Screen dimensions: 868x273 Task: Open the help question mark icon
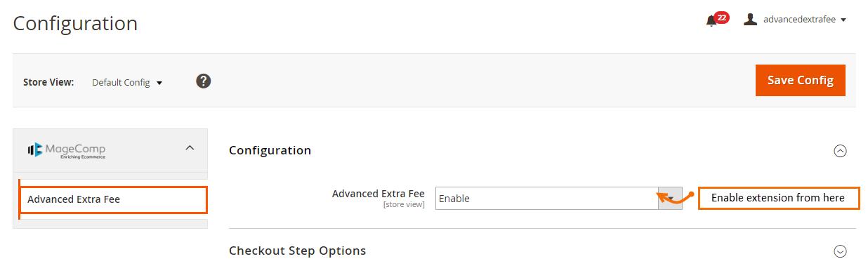pos(204,81)
